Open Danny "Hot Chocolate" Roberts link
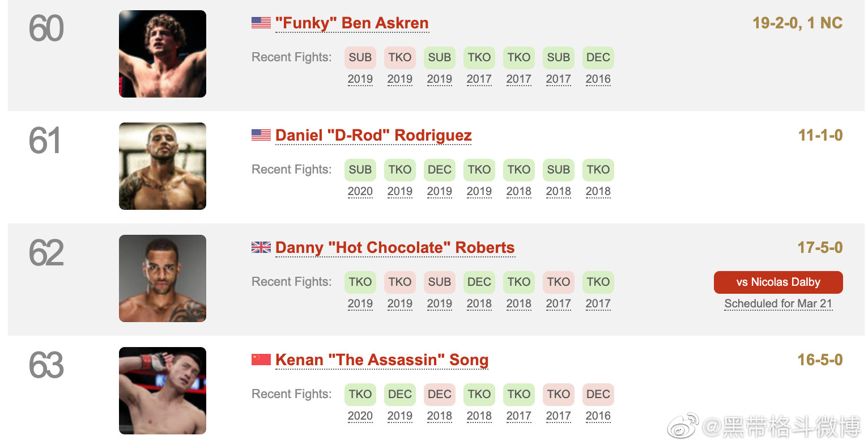 coord(395,248)
